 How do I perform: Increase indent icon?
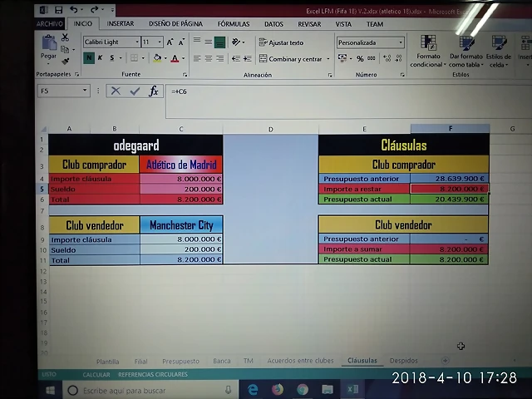point(248,59)
